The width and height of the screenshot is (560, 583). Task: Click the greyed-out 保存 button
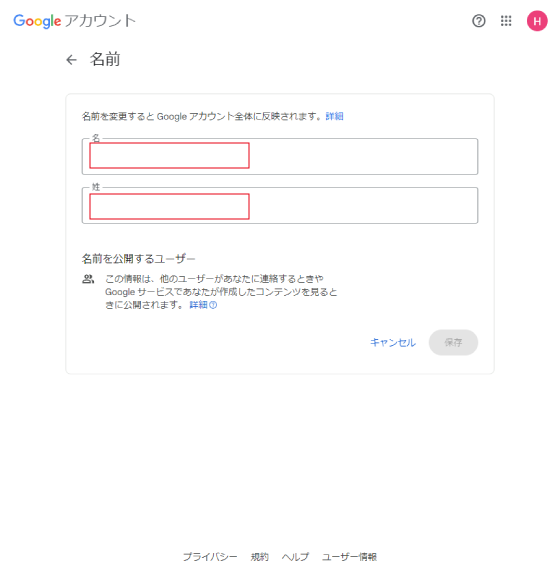click(453, 342)
